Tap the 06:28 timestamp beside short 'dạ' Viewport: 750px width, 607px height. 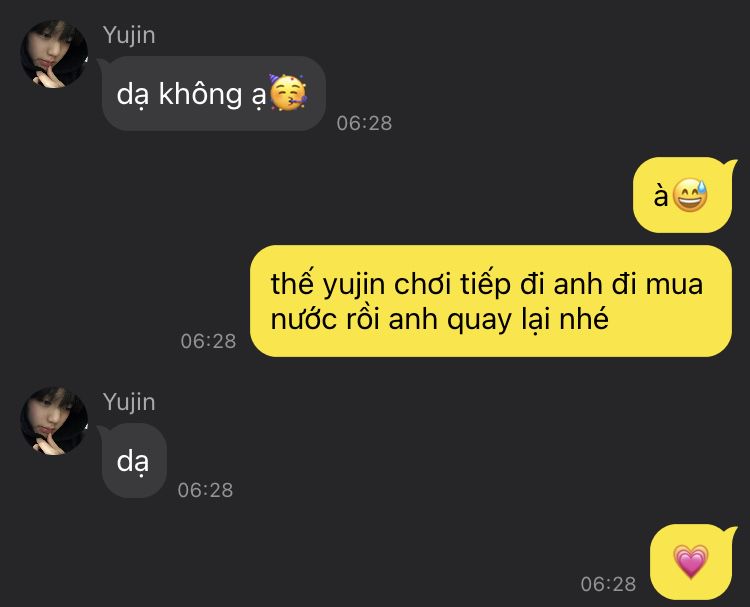point(205,490)
